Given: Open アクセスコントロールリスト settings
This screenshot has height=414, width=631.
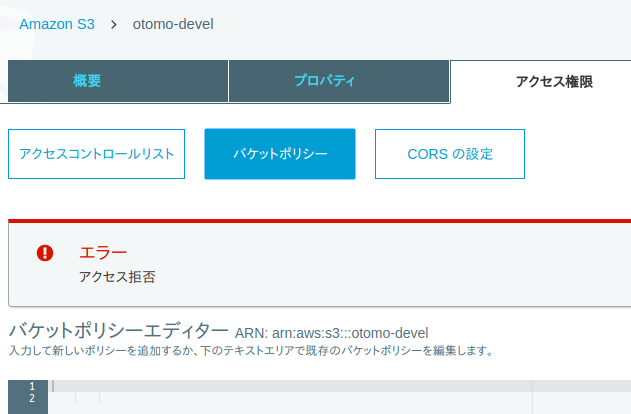Looking at the screenshot, I should 97,154.
